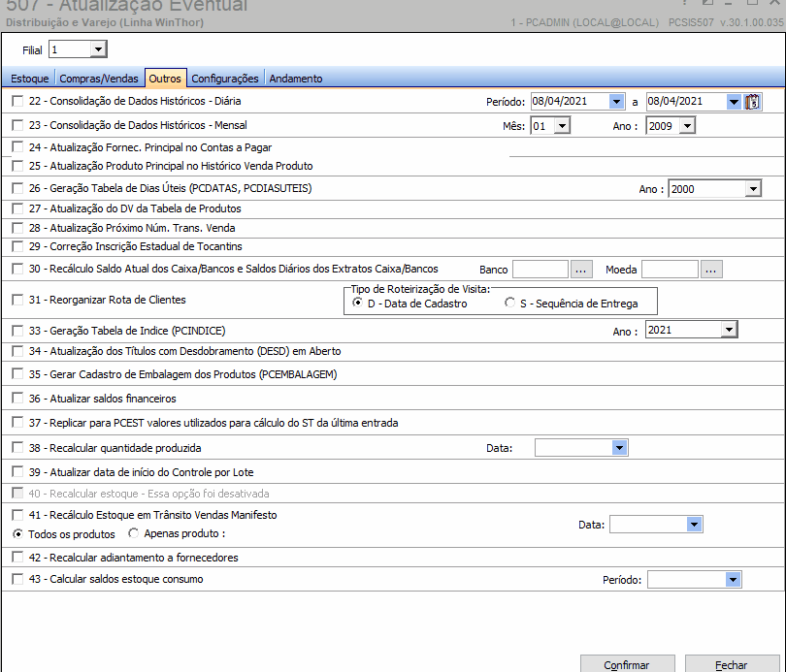Expand the Filial dropdown
Screen dimensions: 786x672
98,49
